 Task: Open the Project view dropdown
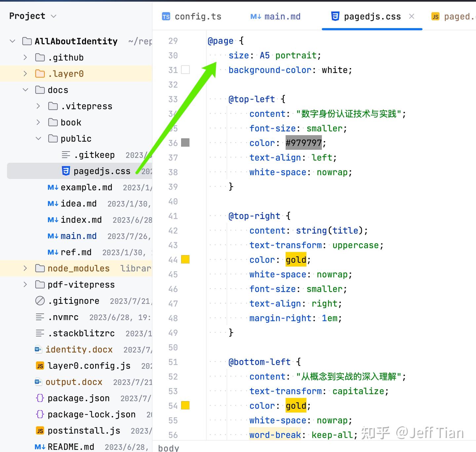pyautogui.click(x=54, y=16)
